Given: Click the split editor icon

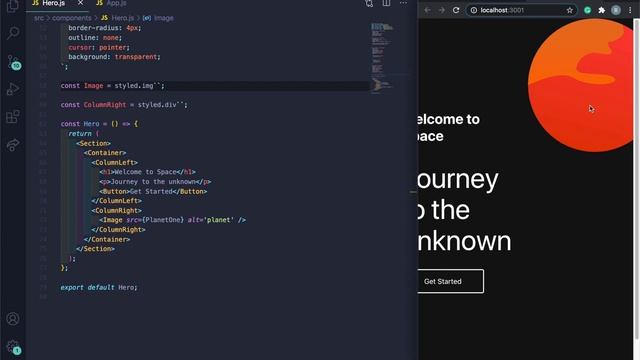Looking at the screenshot, I should [386, 3].
